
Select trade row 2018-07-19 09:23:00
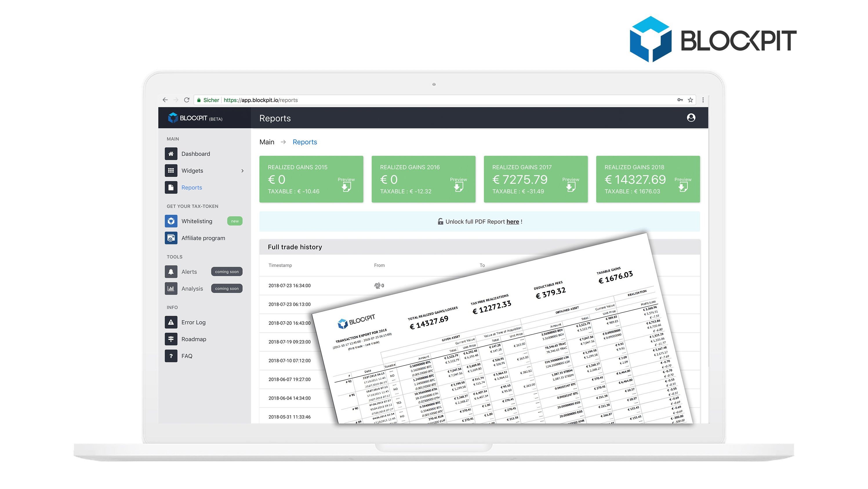[289, 342]
